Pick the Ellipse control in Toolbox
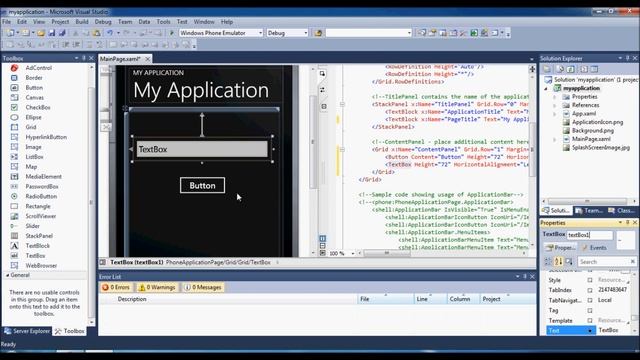Screen dimensions: 640x360 click(x=33, y=117)
